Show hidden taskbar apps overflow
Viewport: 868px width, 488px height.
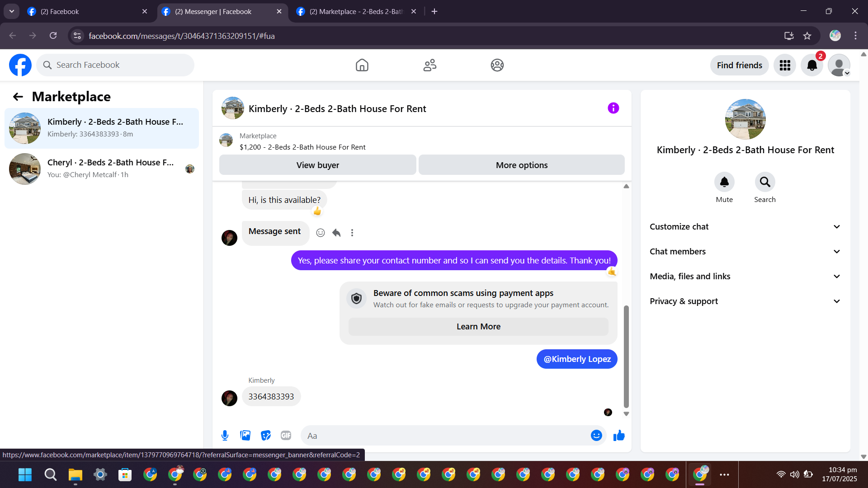click(724, 474)
